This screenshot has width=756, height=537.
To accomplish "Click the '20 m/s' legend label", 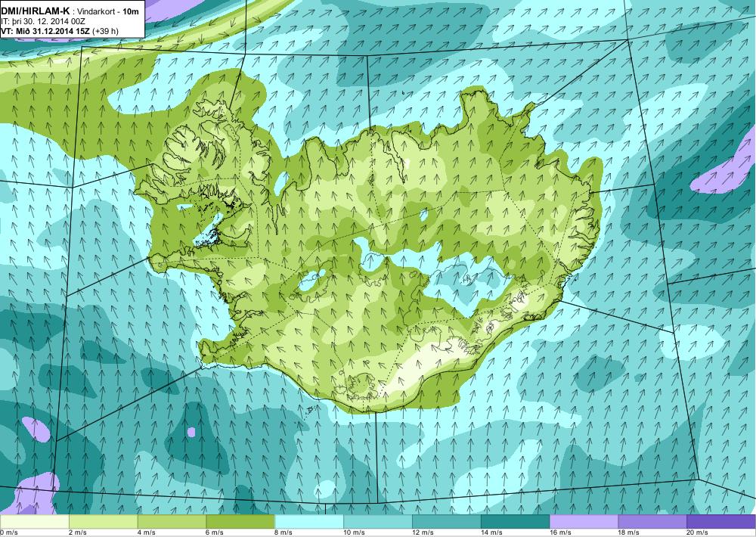I will tap(698, 532).
